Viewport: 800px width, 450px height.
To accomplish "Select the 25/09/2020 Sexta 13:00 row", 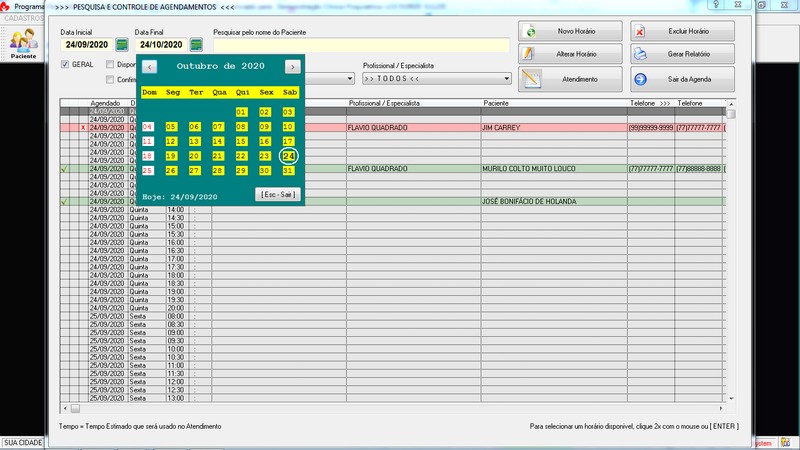I will coord(393,398).
